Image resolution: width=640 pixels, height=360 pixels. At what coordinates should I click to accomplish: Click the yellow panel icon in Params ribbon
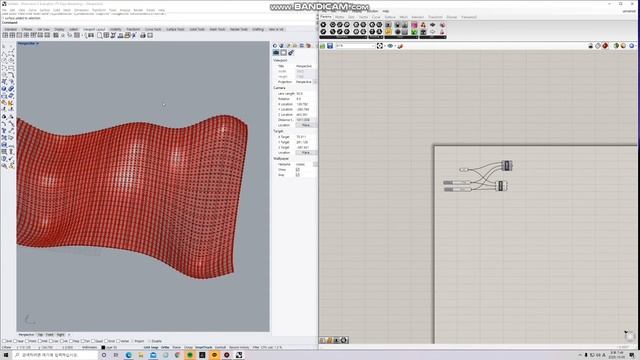tap(388, 32)
